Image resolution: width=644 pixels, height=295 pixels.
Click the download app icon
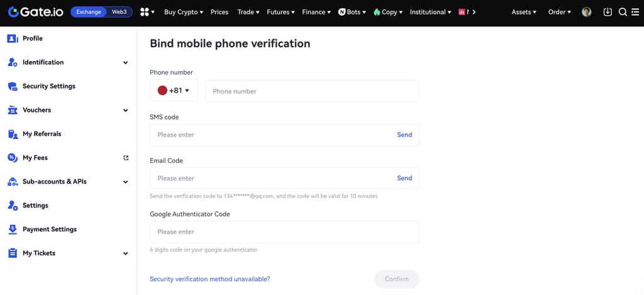click(608, 12)
